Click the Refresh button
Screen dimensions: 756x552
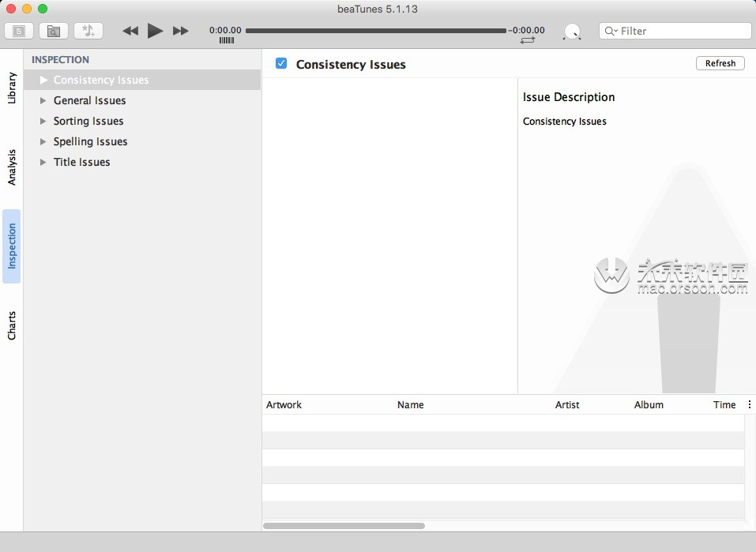(720, 63)
